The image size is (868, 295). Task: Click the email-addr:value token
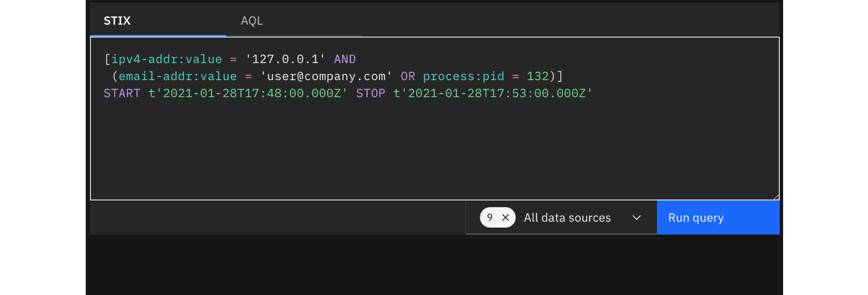[178, 76]
